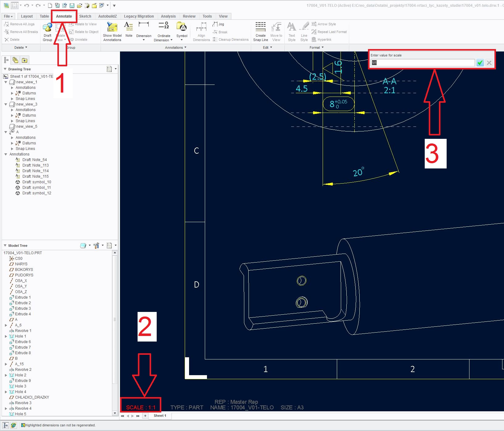Switch to the Sketch tab
Viewport: 504px width, 431px height.
coord(85,16)
